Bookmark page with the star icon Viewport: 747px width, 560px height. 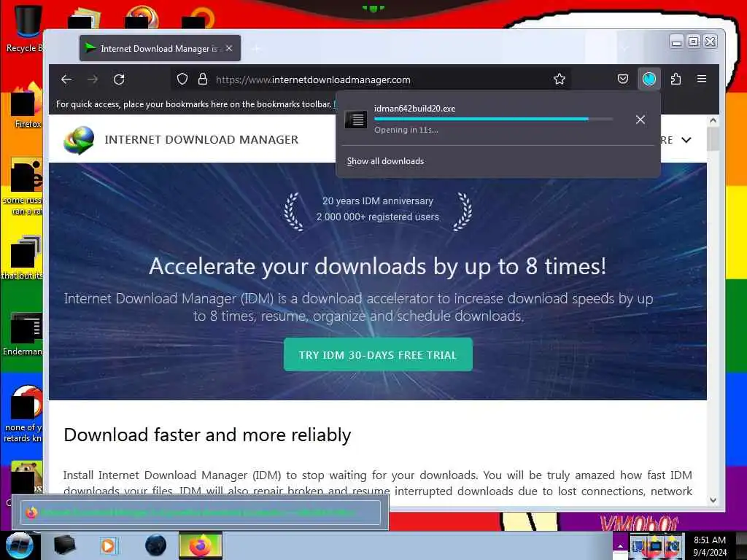[560, 79]
